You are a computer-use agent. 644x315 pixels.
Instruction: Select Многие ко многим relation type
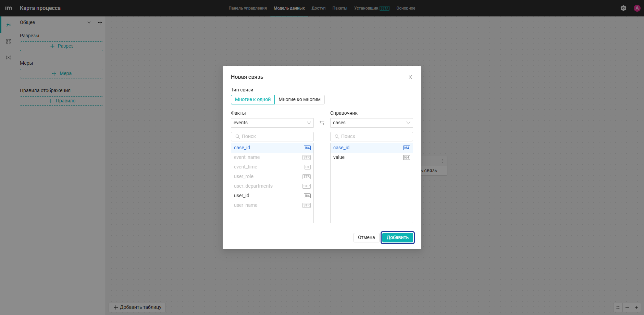(300, 100)
